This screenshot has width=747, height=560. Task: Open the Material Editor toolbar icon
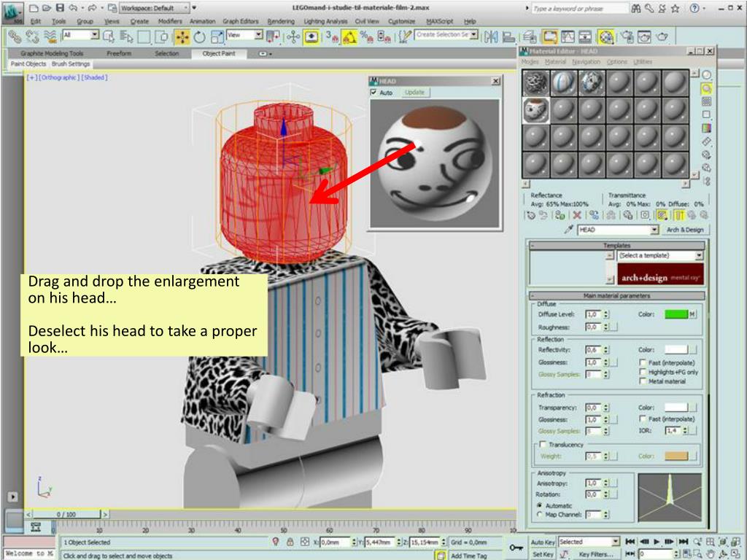coord(605,37)
